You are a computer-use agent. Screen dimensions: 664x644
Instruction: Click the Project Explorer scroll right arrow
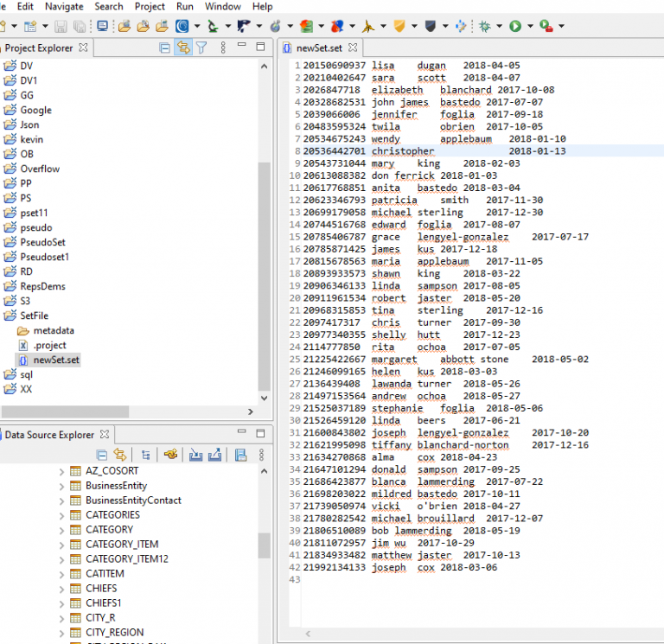tap(251, 411)
